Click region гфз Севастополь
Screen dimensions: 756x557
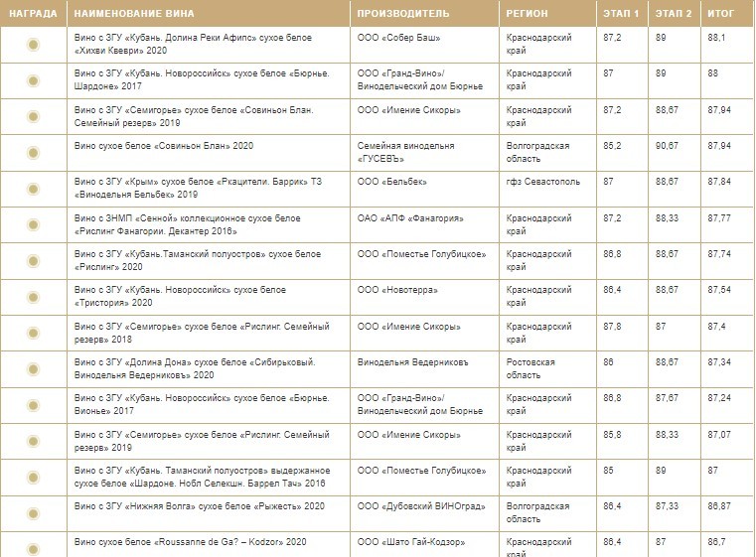click(x=542, y=182)
